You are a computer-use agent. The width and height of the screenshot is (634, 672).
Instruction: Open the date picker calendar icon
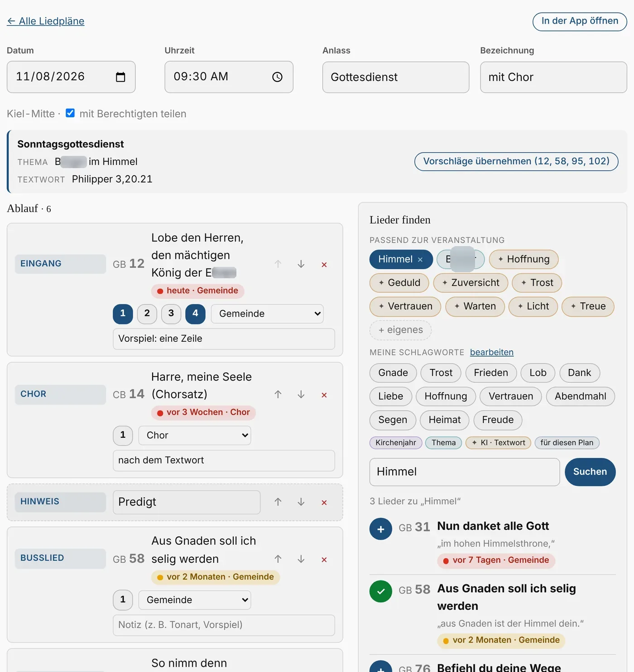[x=120, y=77]
